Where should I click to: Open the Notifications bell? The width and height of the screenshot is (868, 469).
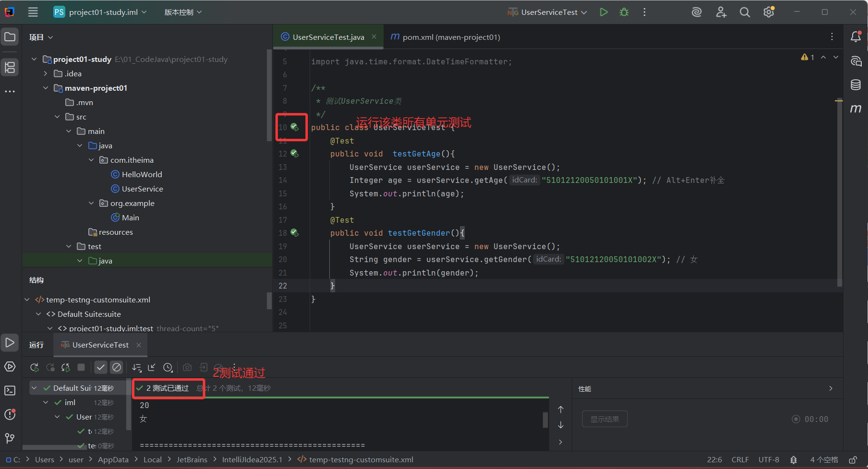[856, 36]
